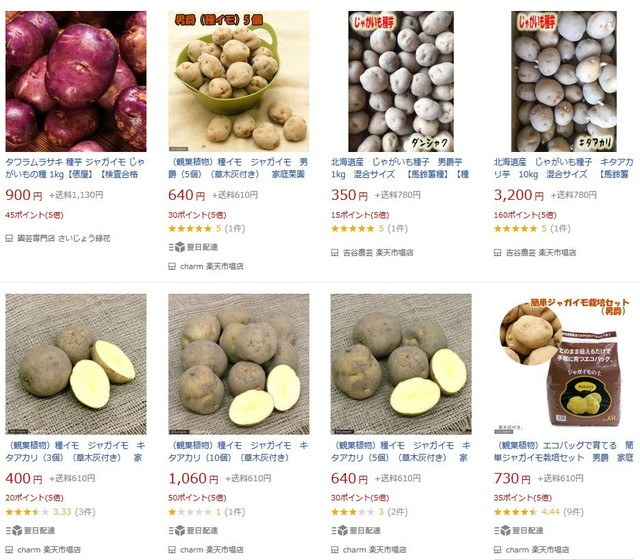The height and width of the screenshot is (560, 640).
Task: Click the shop icon under the キタアカリ 5個 listing
Action: (x=335, y=550)
